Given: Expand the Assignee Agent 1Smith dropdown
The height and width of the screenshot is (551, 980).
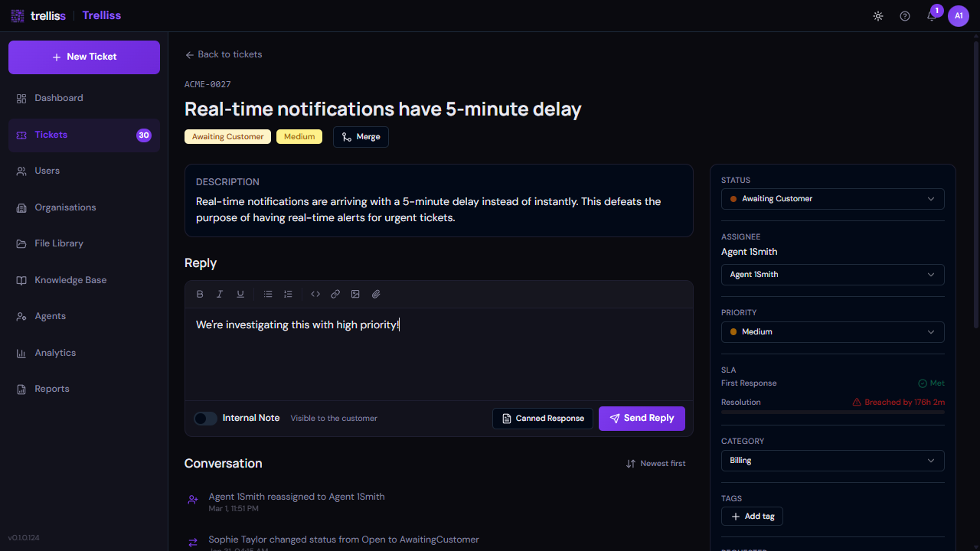Looking at the screenshot, I should coord(832,275).
